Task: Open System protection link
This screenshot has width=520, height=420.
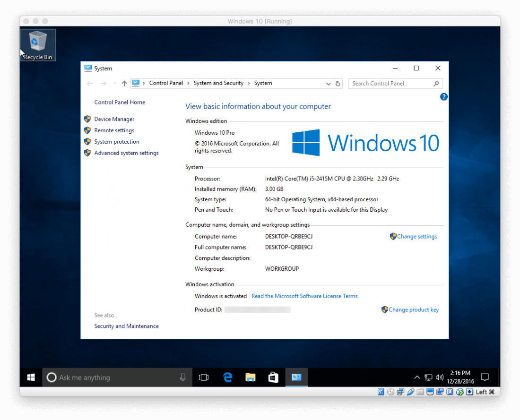Action: [x=117, y=142]
